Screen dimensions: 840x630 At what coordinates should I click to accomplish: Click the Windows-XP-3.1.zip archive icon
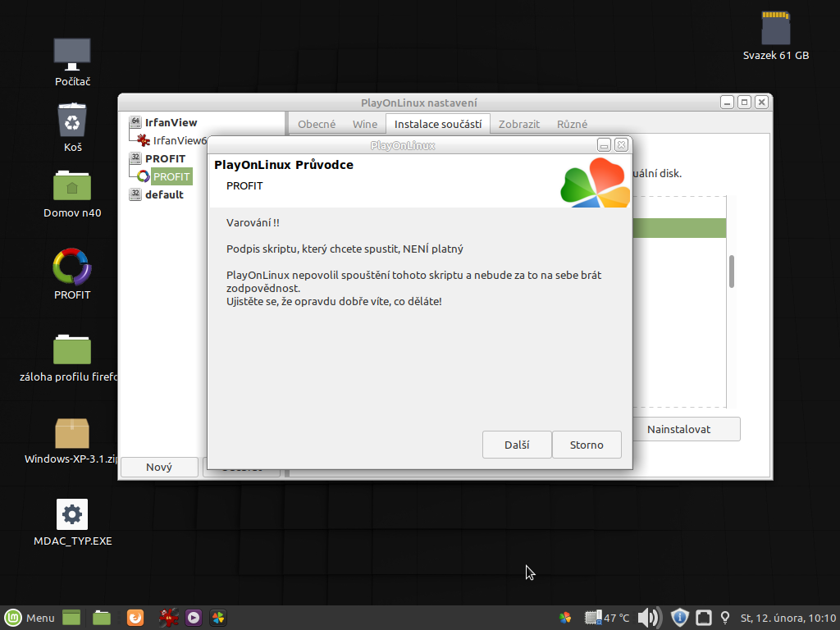pos(72,432)
